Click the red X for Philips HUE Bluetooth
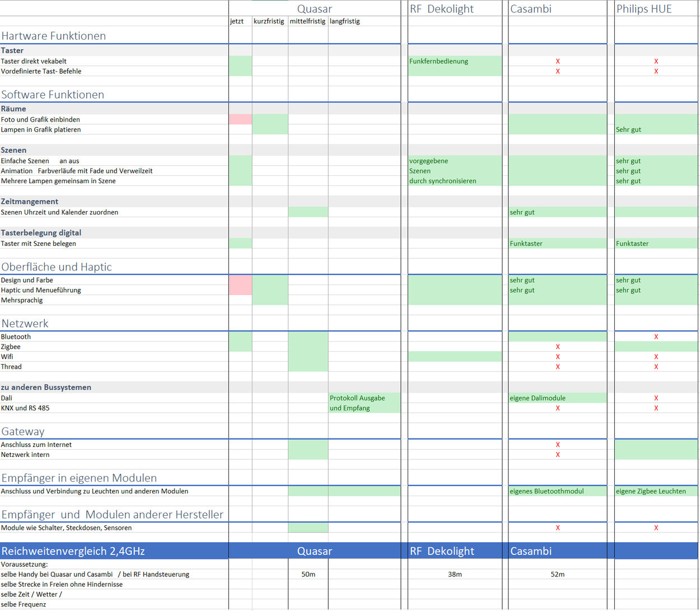Screen dimensions: 700x611 (x=656, y=337)
